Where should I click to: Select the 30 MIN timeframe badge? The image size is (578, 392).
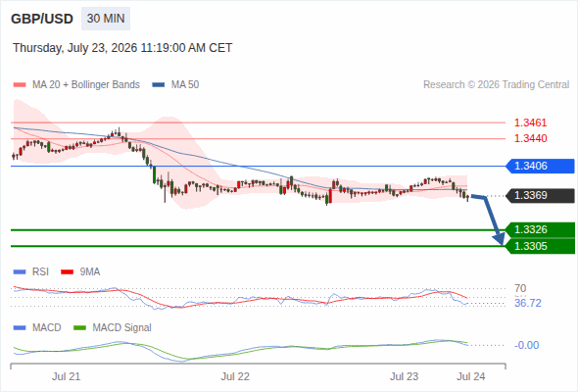click(x=106, y=19)
